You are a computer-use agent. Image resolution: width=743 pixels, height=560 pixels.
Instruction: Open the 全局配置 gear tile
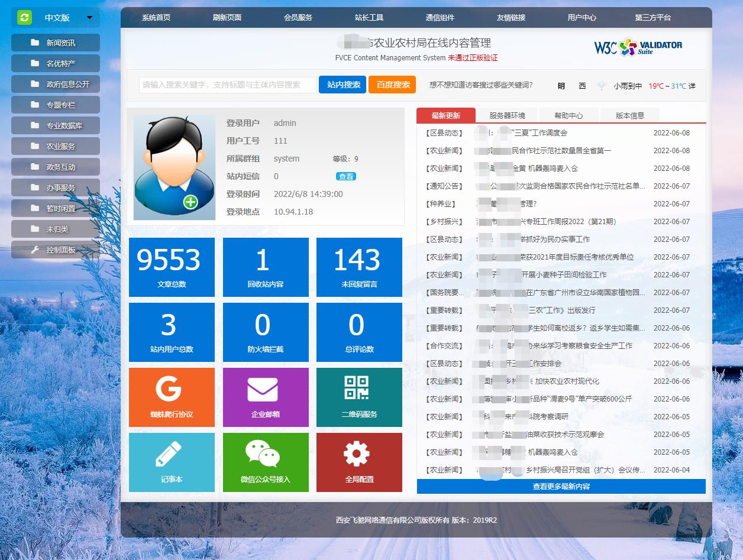[359, 462]
